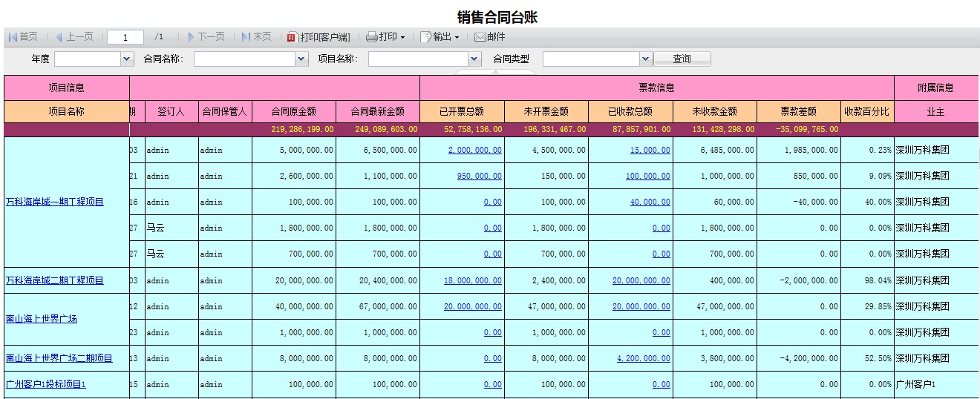Open invoiced amount link 2,000,000.00

475,150
